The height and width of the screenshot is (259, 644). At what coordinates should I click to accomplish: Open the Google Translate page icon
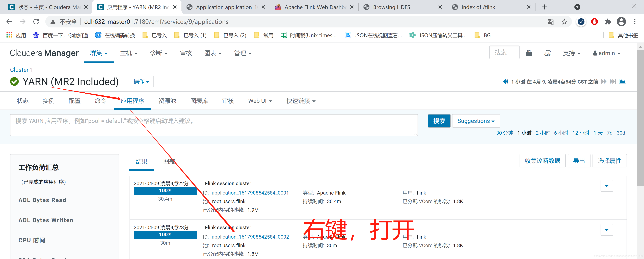551,22
